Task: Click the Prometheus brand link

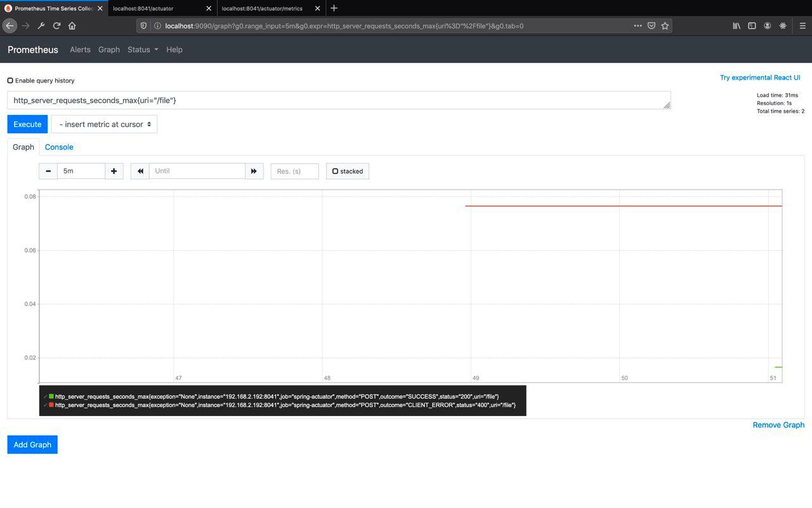Action: [33, 50]
